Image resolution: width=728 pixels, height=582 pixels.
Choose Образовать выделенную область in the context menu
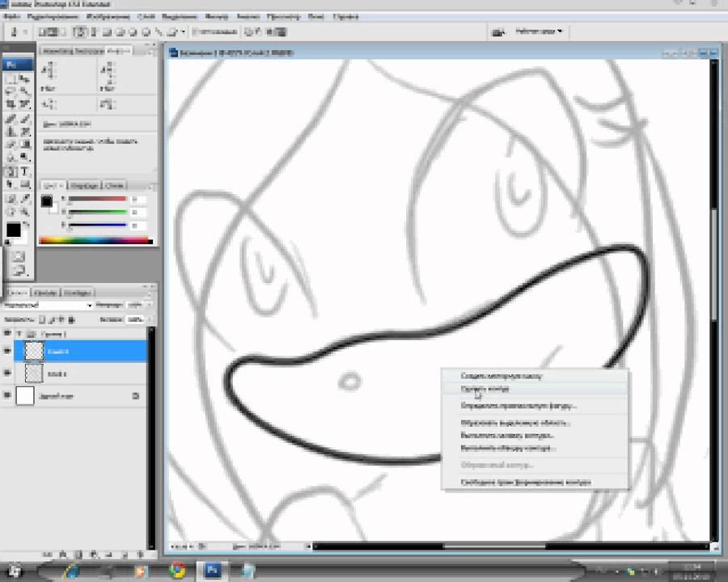[535, 424]
